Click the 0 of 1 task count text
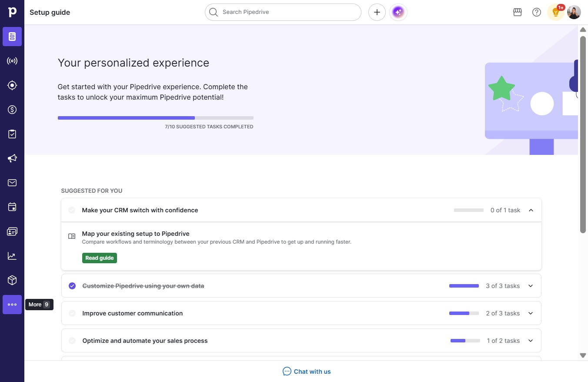 point(505,210)
